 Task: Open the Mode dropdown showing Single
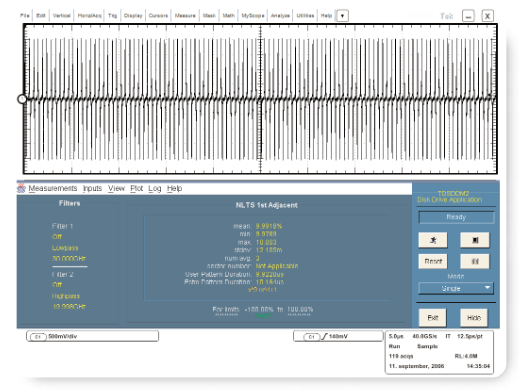click(456, 288)
